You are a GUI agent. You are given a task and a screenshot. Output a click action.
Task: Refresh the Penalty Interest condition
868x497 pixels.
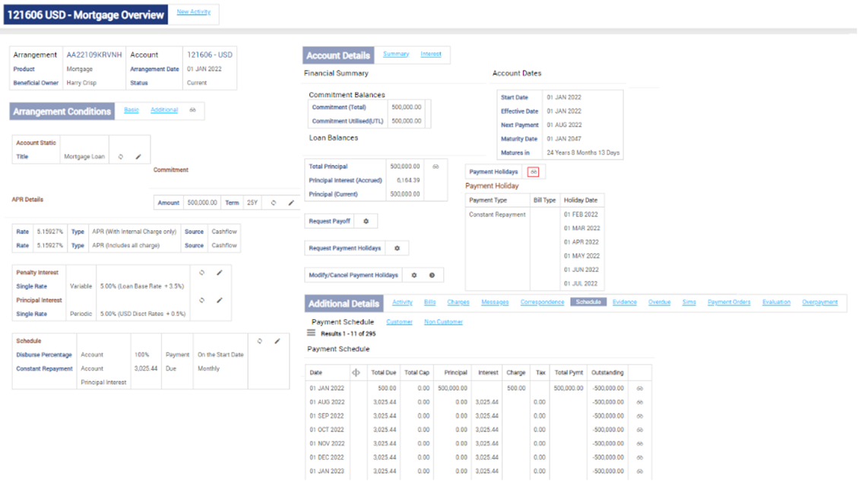(x=202, y=272)
